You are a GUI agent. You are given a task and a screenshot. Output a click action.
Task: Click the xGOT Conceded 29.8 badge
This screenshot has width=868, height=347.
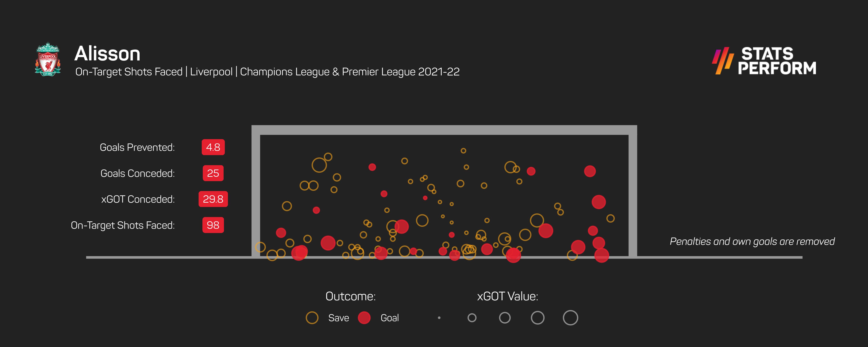point(213,199)
